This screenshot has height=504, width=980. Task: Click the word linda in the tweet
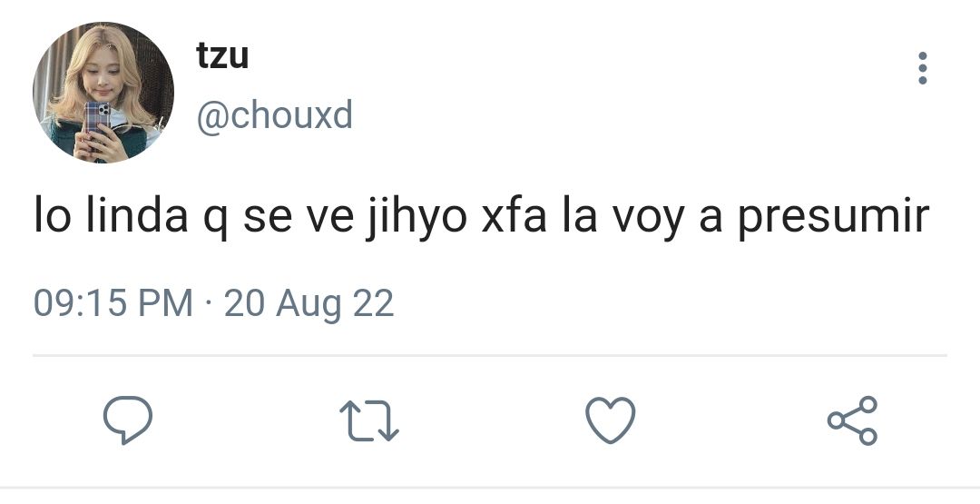136,214
